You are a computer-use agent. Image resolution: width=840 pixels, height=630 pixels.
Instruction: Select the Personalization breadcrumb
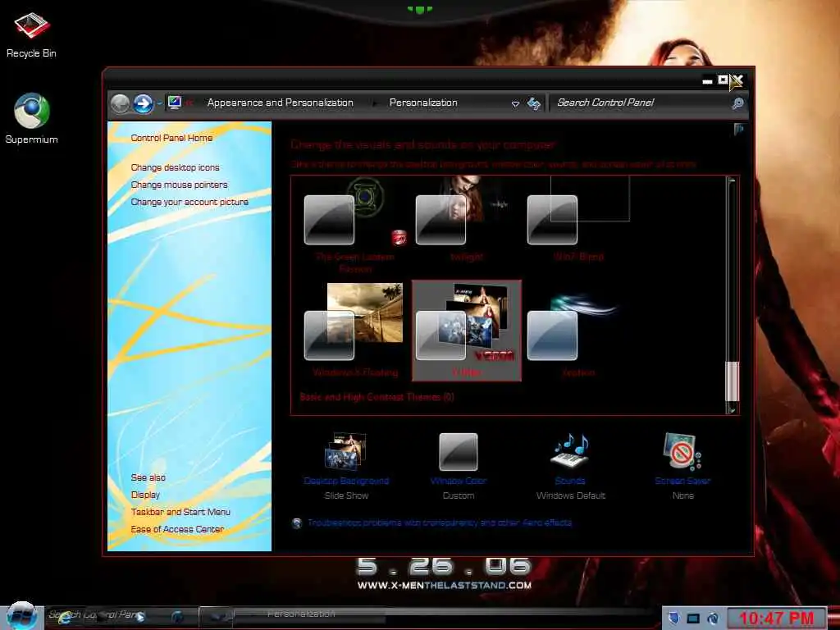tap(423, 103)
